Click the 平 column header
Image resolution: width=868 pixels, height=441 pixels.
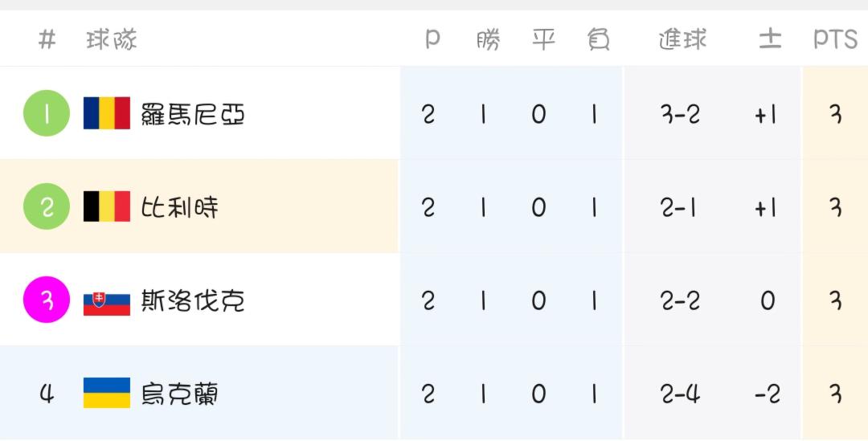(x=543, y=40)
